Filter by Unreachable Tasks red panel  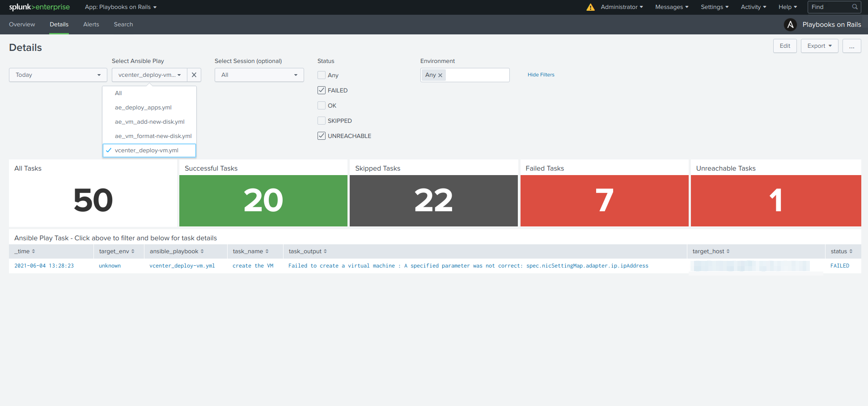(x=776, y=201)
